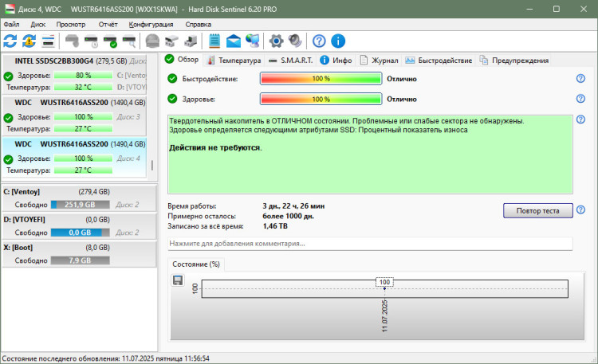The width and height of the screenshot is (598, 364).
Task: Click the gray disk with hand toolbar icon
Action: click(72, 41)
